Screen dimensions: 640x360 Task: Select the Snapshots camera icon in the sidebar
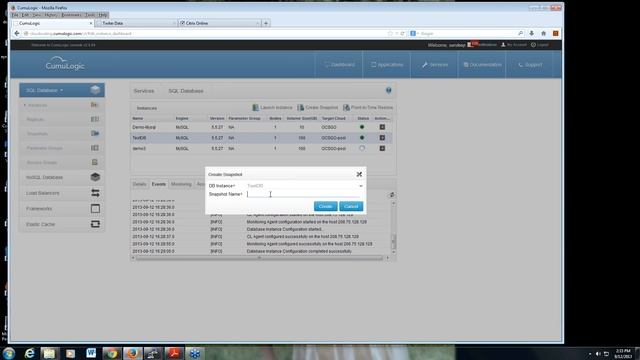click(95, 133)
